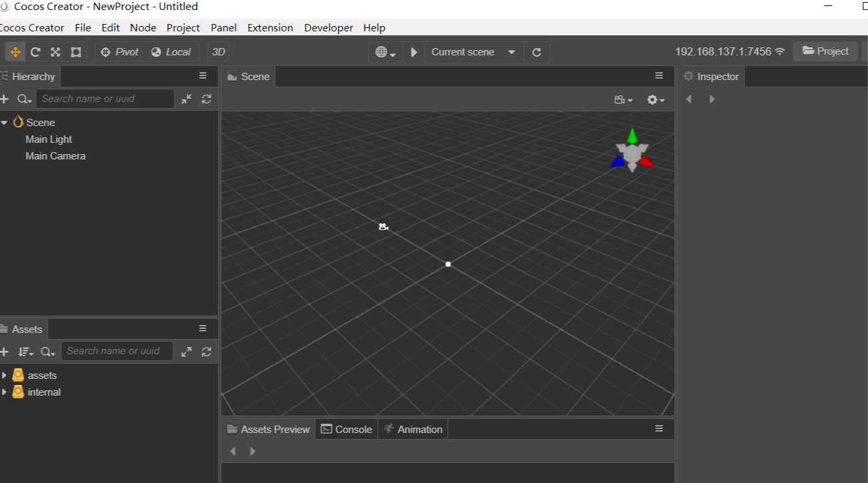Refresh the Assets panel
Image resolution: width=868 pixels, height=483 pixels.
(x=207, y=352)
